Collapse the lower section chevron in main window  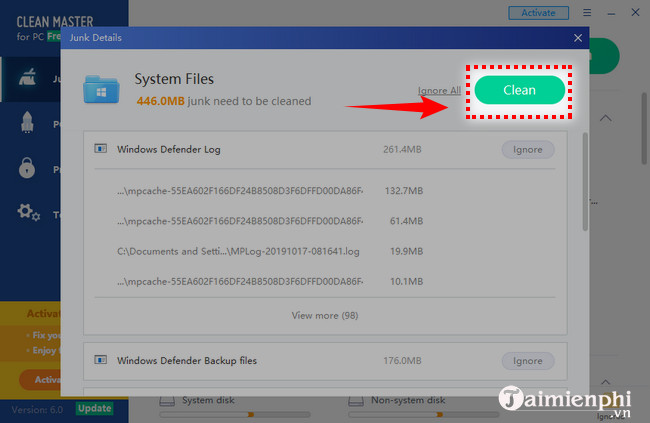coord(606,382)
